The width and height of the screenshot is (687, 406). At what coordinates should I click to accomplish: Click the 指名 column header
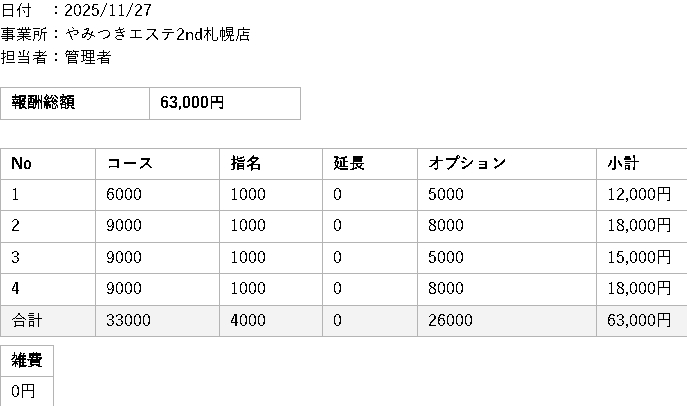click(246, 164)
